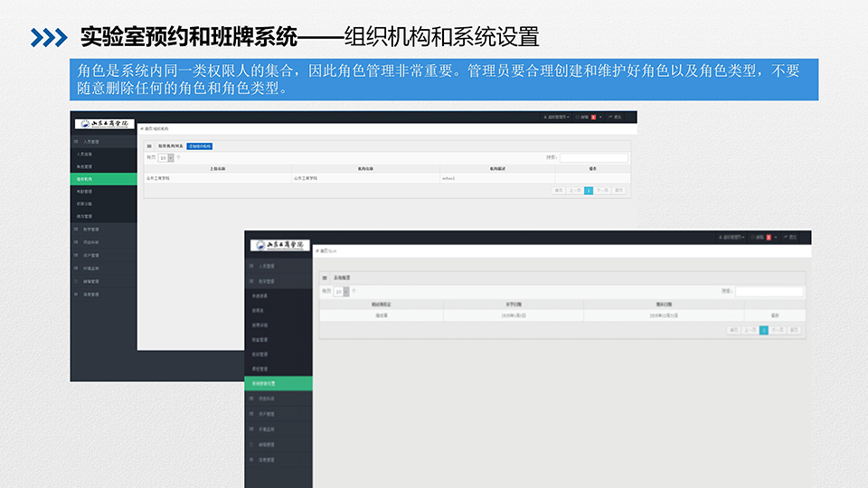Click the list icon beside 组织机构列表 panel title
This screenshot has width=868, height=488.
click(149, 145)
